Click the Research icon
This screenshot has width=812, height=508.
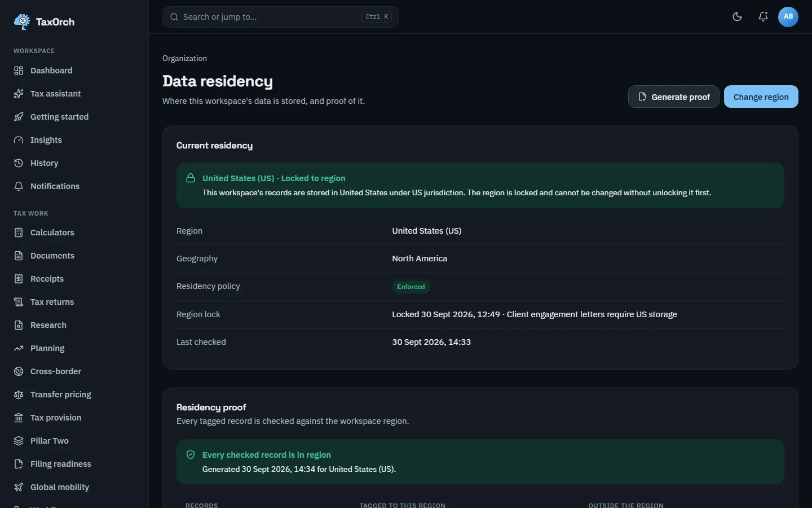pyautogui.click(x=19, y=325)
